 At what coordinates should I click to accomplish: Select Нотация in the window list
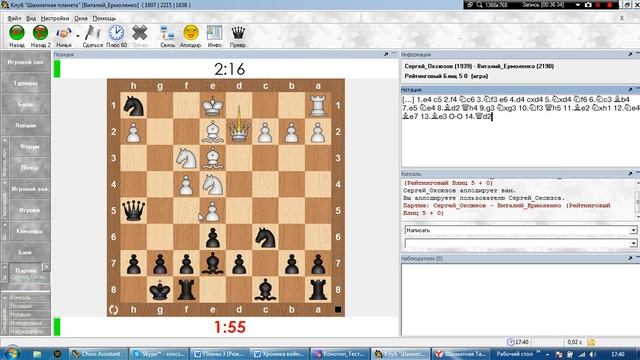click(x=20, y=315)
